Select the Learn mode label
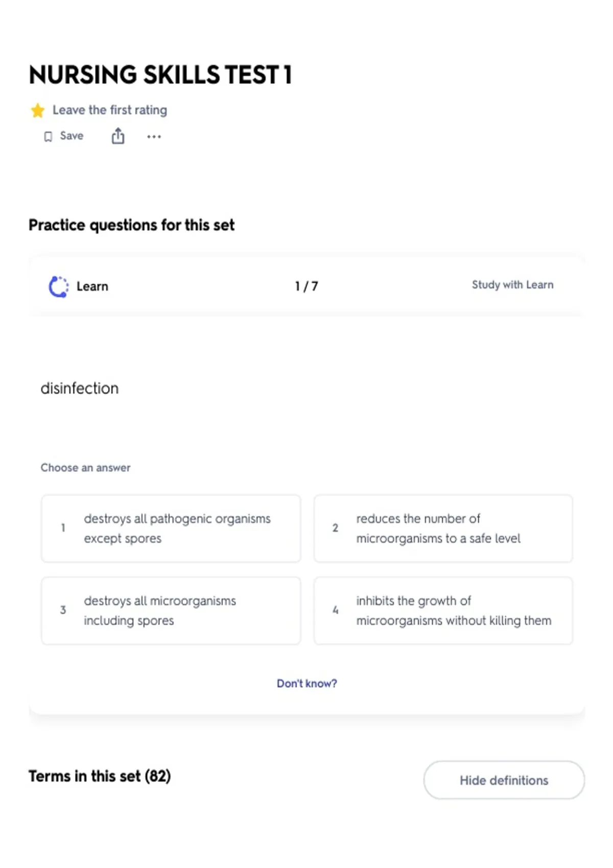This screenshot has width=613, height=868. coord(92,286)
